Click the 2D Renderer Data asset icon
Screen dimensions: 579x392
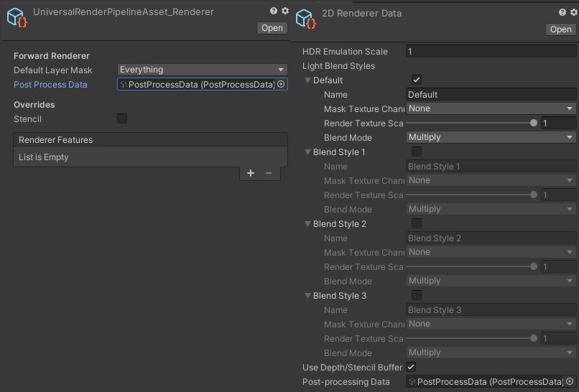point(306,19)
